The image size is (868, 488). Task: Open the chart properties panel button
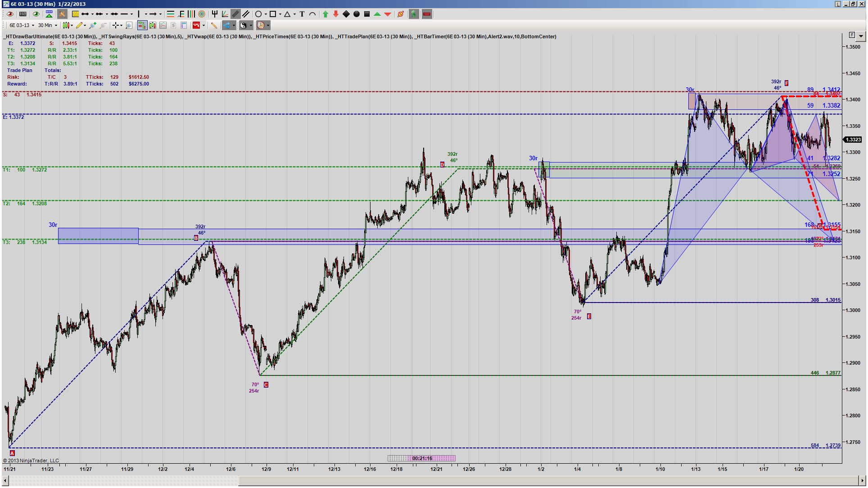click(184, 25)
